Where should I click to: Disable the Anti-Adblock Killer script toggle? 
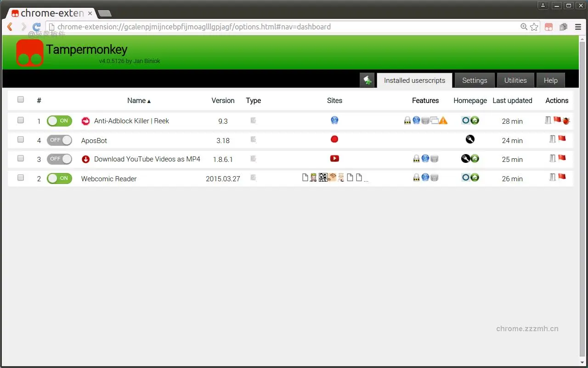[60, 121]
